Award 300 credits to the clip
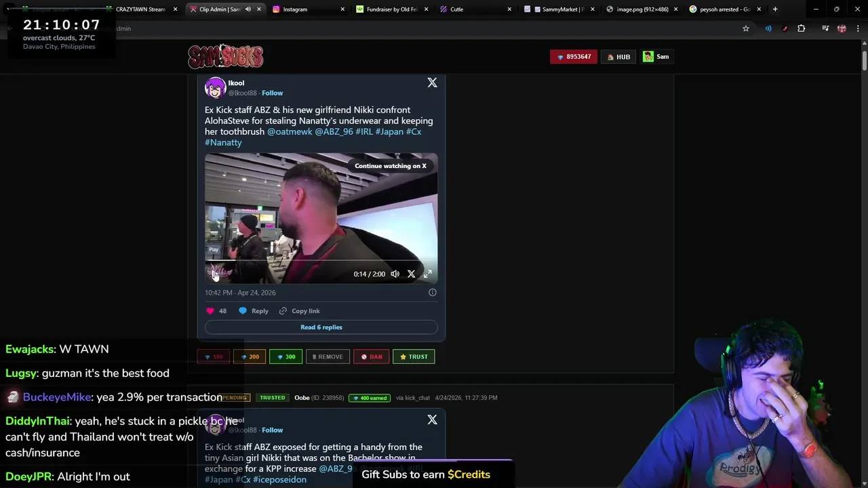Screen dimensions: 868x488 [x=286, y=357]
